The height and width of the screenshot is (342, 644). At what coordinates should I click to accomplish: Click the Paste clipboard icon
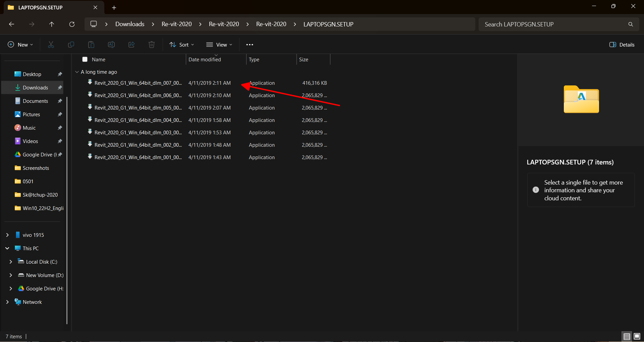pos(91,45)
